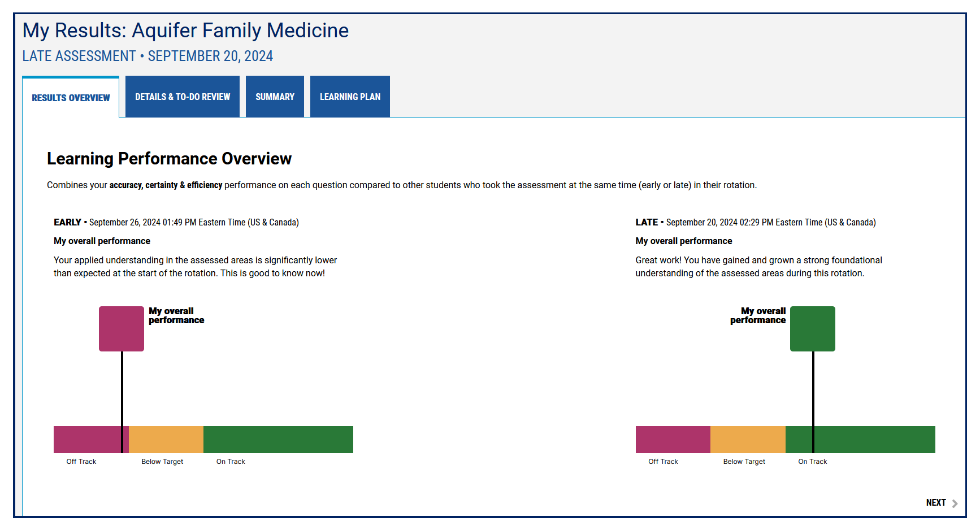Click the NEXT button
Screen dimensions: 980x530
coord(936,502)
